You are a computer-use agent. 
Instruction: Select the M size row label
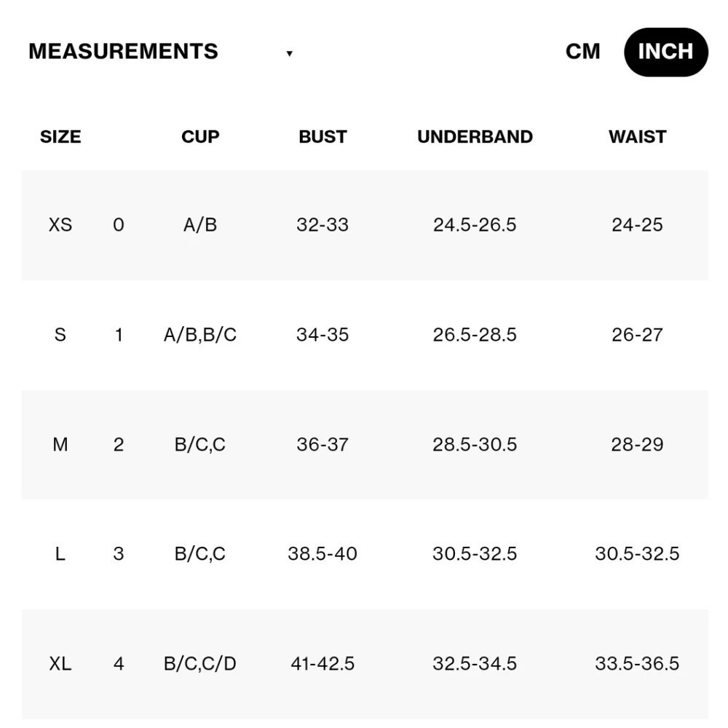click(x=60, y=445)
